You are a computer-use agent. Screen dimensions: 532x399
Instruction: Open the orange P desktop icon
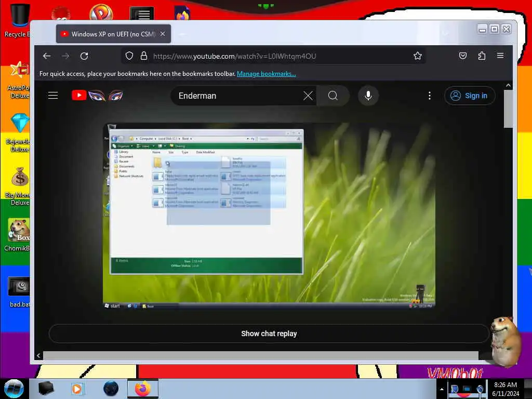(x=101, y=12)
